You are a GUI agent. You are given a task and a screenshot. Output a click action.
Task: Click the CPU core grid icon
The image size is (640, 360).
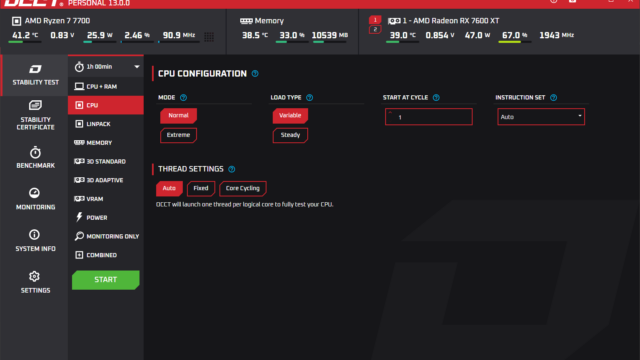click(x=209, y=37)
